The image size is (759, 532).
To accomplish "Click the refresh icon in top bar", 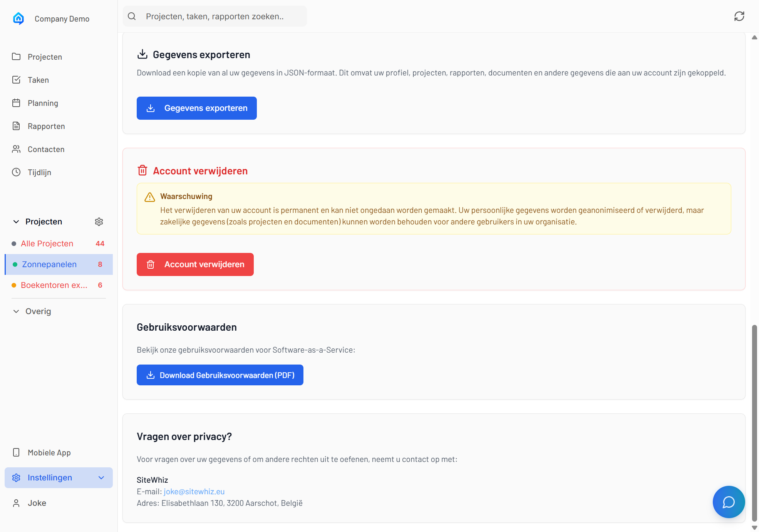I will pyautogui.click(x=739, y=16).
